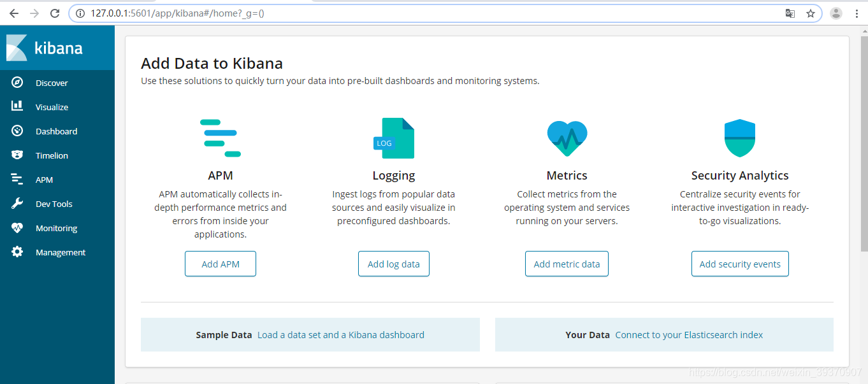Open Load a data set and a Kibana dashboard link
The image size is (868, 384).
pyautogui.click(x=341, y=334)
